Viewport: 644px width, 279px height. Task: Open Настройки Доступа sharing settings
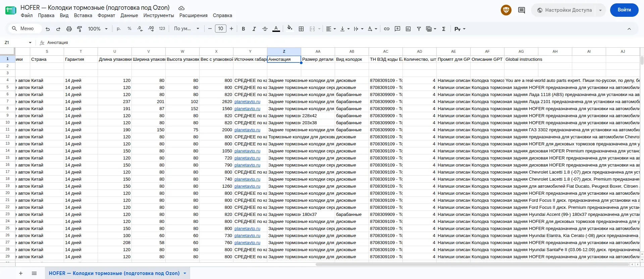(564, 10)
